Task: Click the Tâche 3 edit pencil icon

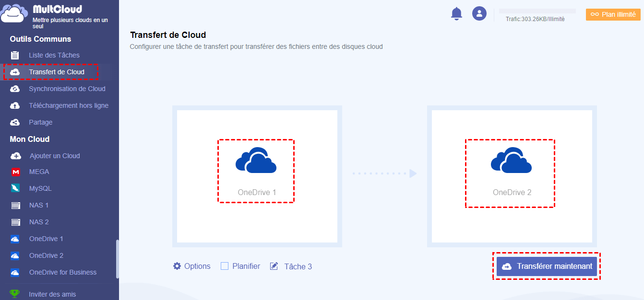Action: 274,266
